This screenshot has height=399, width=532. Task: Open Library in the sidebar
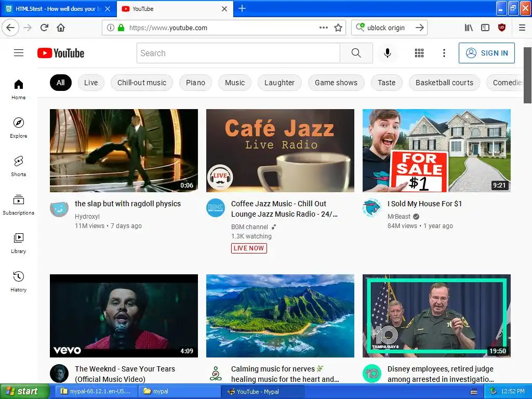pos(18,243)
